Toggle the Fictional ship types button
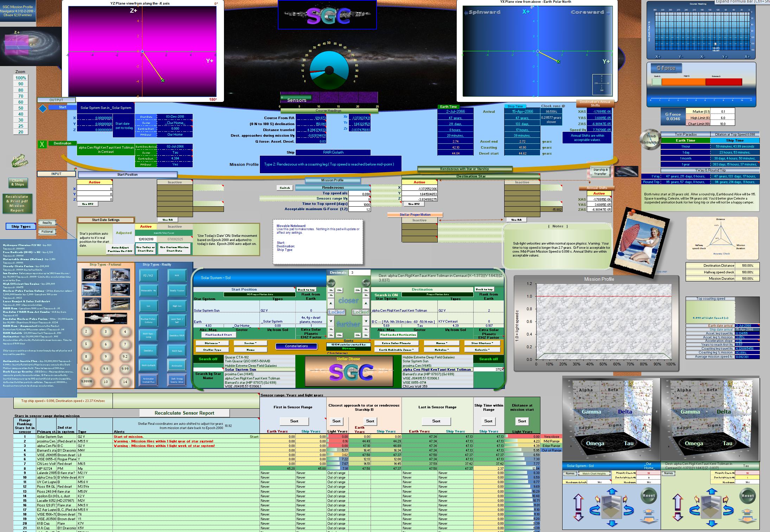Viewport: 770px width, 532px height. tap(47, 232)
